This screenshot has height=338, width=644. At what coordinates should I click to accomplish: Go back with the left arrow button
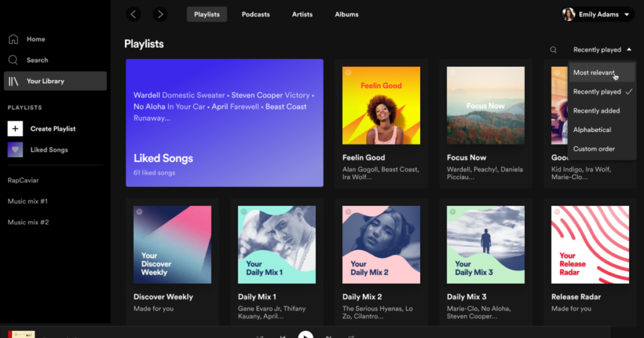[133, 14]
